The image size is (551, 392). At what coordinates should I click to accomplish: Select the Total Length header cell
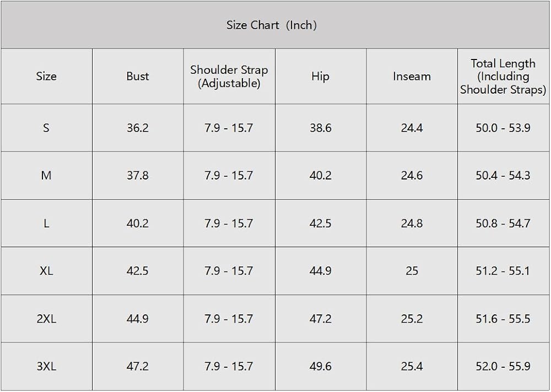pos(503,76)
